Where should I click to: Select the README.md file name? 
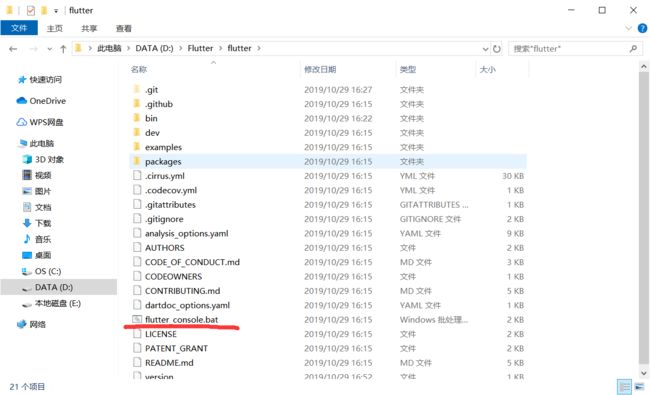point(169,363)
